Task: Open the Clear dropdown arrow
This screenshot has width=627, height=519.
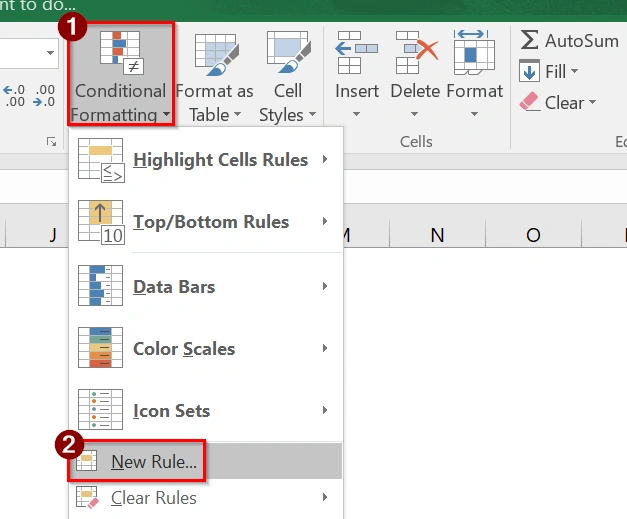Action: [x=592, y=103]
